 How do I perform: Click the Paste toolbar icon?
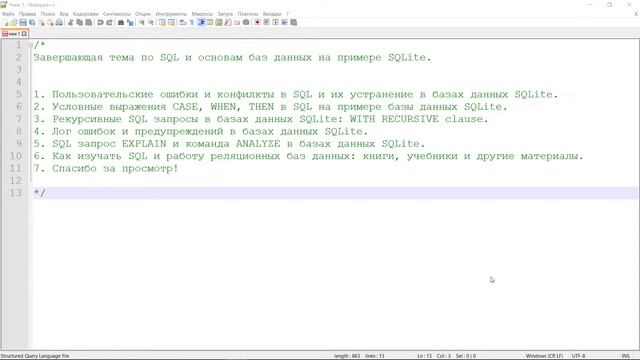pos(88,22)
